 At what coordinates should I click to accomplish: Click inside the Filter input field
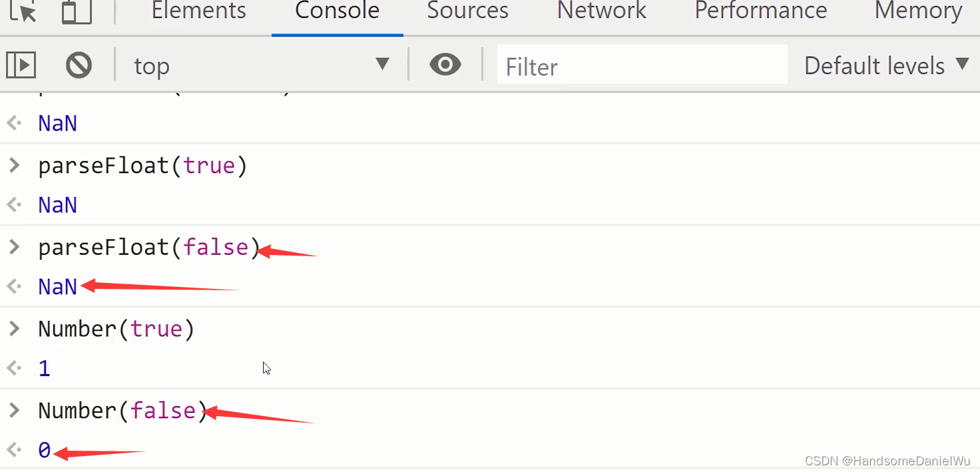point(641,65)
